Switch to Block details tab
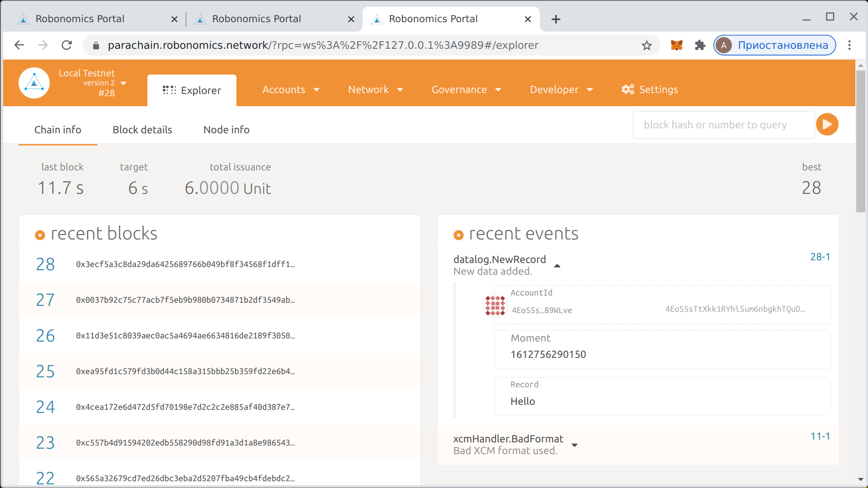 (x=142, y=130)
